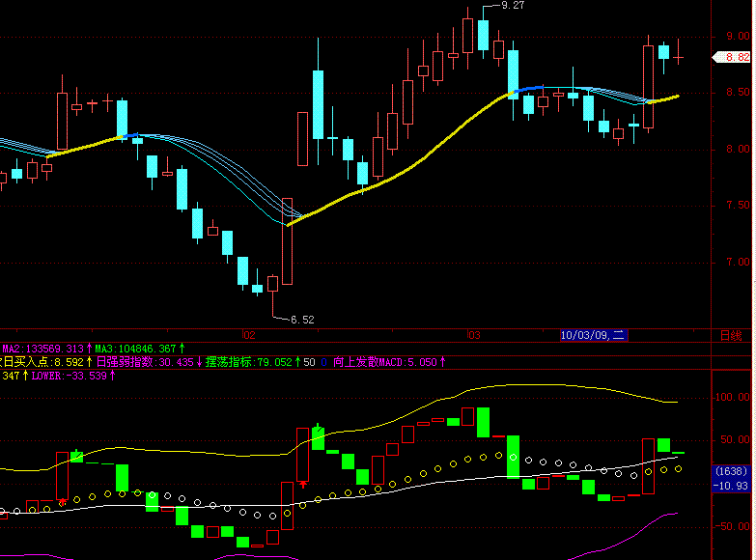Click the 6.52 low price marker
This screenshot has height=560, width=756.
pos(302,320)
